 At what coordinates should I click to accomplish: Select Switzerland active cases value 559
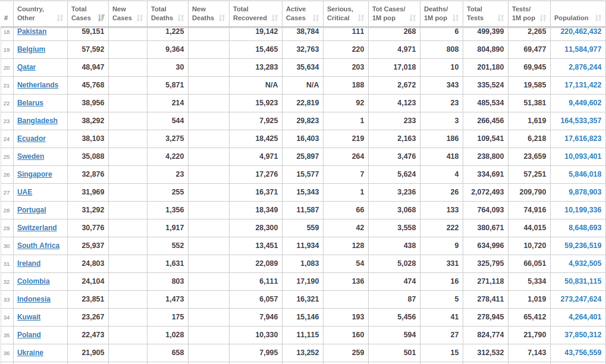tap(313, 228)
